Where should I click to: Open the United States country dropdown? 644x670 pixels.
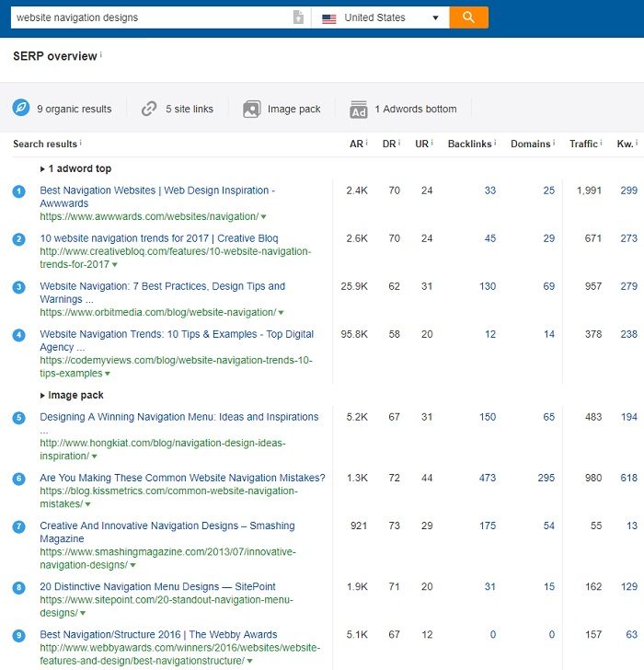(x=380, y=17)
